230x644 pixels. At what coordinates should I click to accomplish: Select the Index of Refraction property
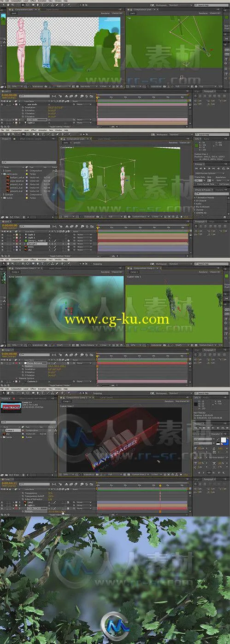point(33,499)
